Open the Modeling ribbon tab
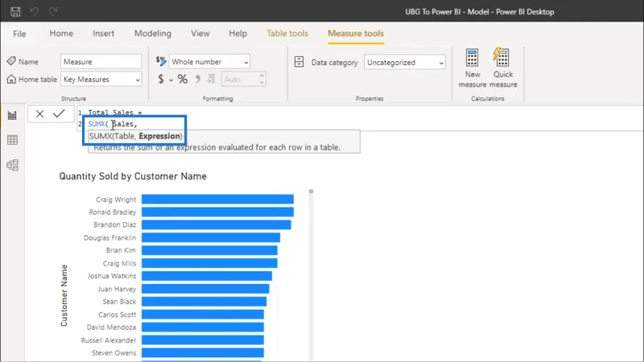The height and width of the screenshot is (362, 644). tap(153, 33)
